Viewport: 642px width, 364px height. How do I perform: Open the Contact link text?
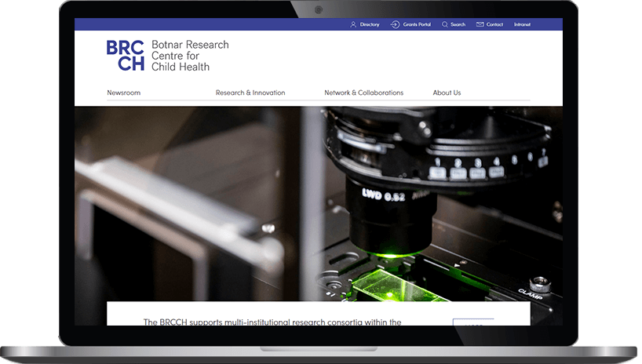tap(494, 24)
